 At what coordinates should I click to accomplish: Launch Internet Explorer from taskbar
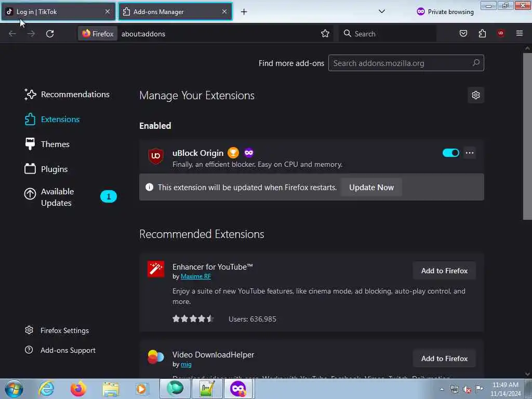click(46, 389)
